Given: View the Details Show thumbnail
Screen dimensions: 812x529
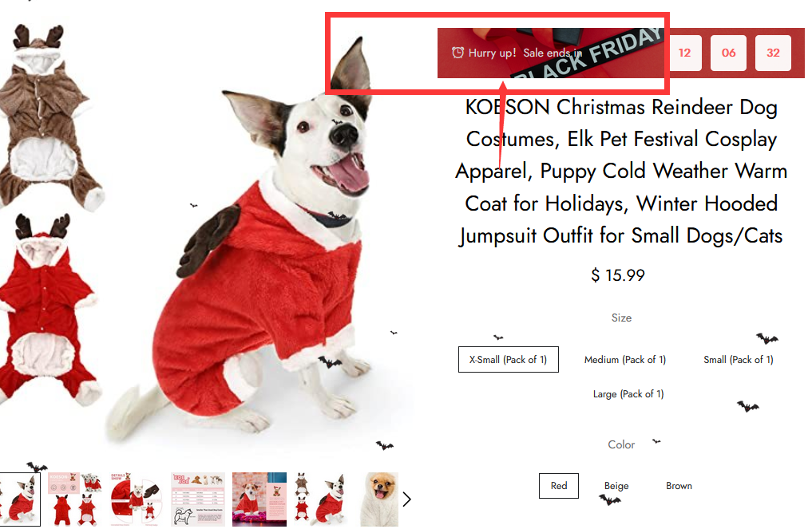Looking at the screenshot, I should pos(137,499).
